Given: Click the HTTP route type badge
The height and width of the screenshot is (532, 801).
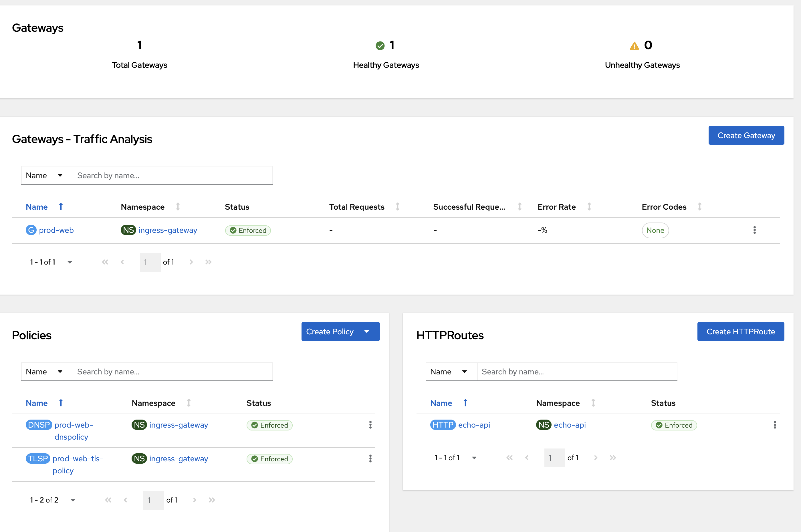Looking at the screenshot, I should (x=443, y=425).
